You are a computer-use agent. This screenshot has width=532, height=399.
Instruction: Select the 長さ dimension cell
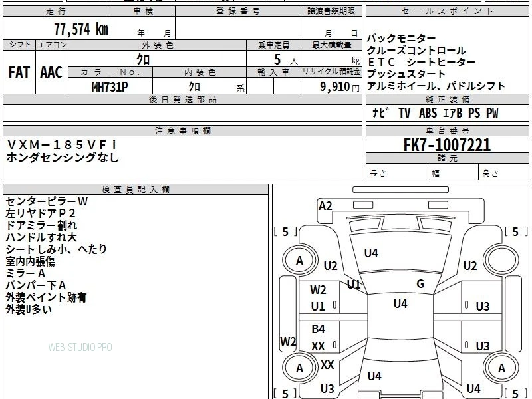(397, 173)
